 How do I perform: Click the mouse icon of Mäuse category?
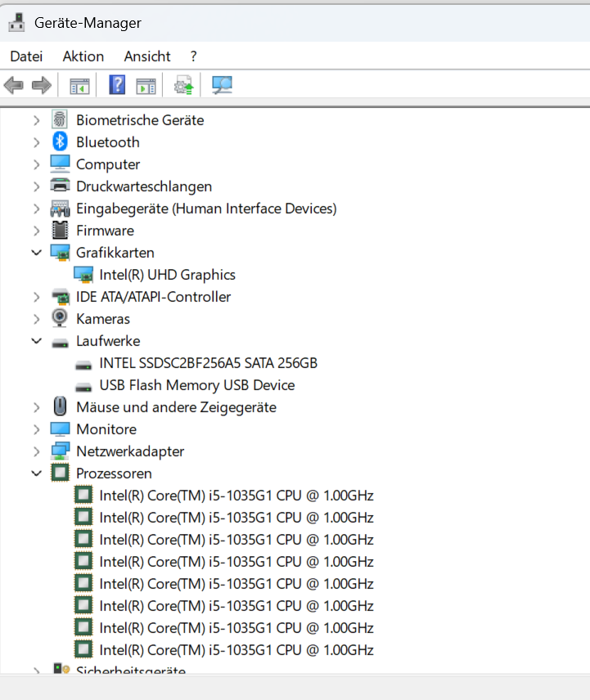(x=60, y=406)
